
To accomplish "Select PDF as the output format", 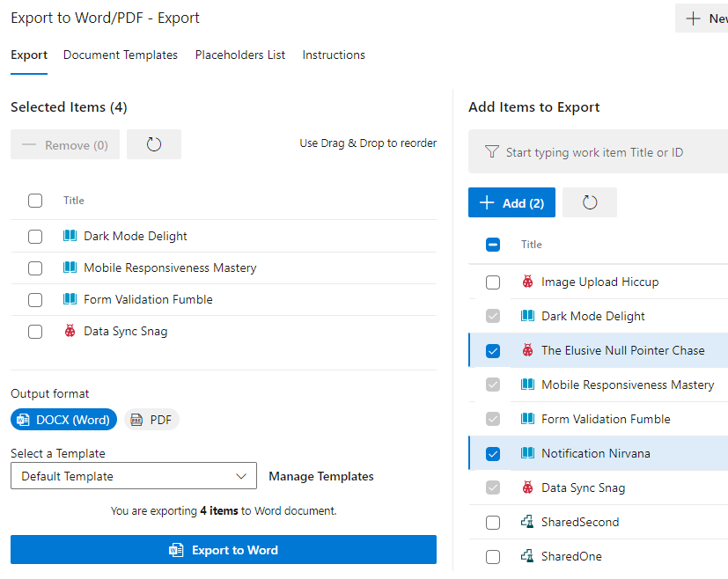I will pyautogui.click(x=151, y=420).
